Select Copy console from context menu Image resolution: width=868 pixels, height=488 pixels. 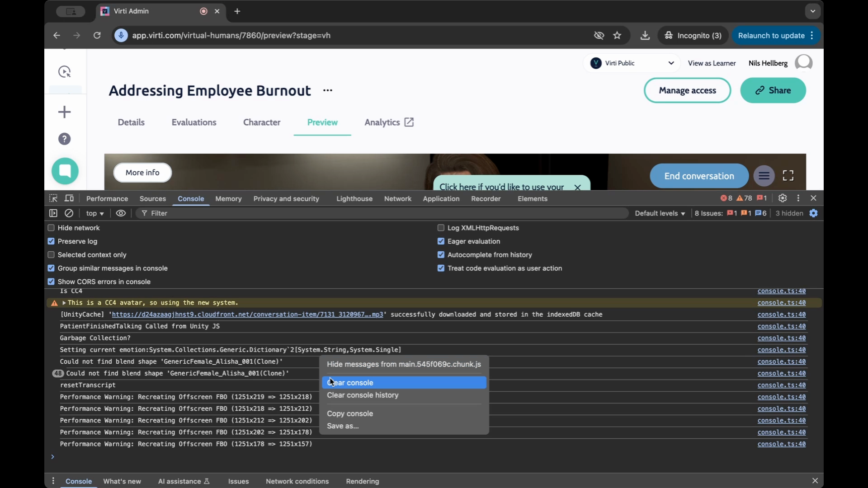350,413
